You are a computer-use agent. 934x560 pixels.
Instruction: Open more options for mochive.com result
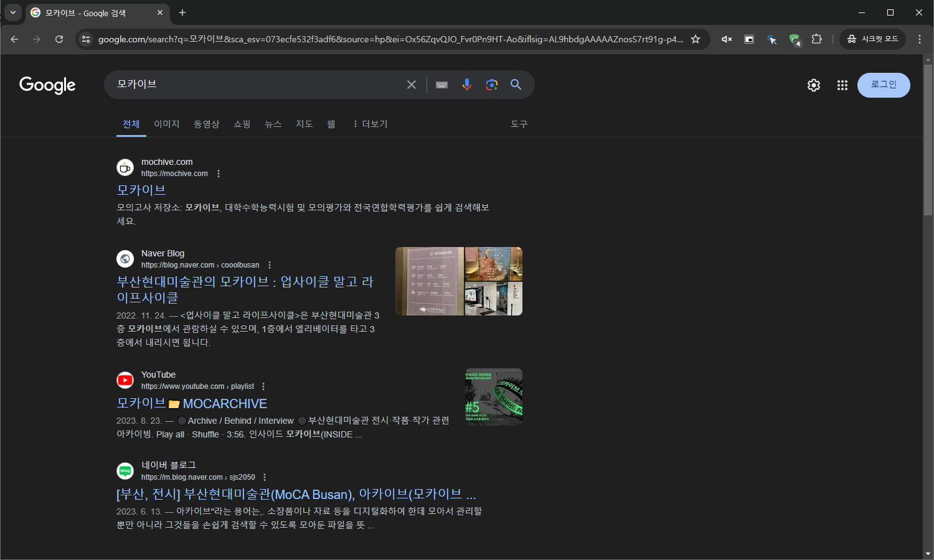[x=219, y=174]
